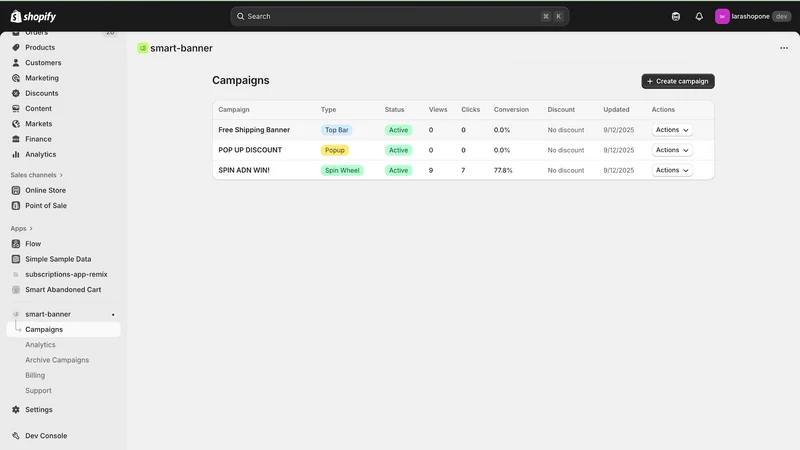
Task: Open the POP UP DISCOUNT campaign
Action: 250,150
